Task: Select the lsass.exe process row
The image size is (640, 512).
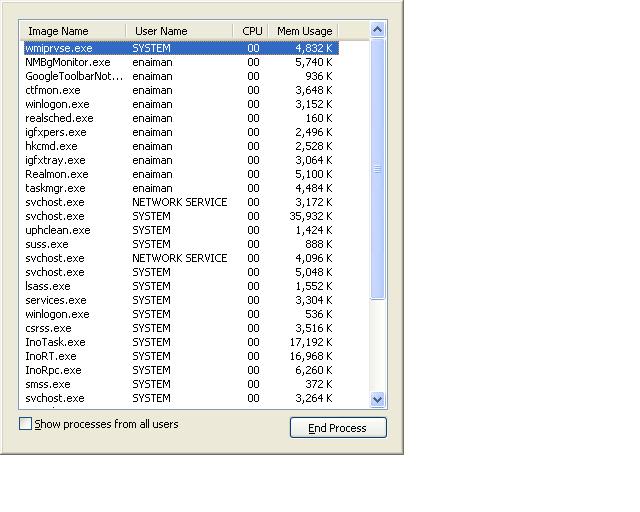Action: pyautogui.click(x=48, y=286)
